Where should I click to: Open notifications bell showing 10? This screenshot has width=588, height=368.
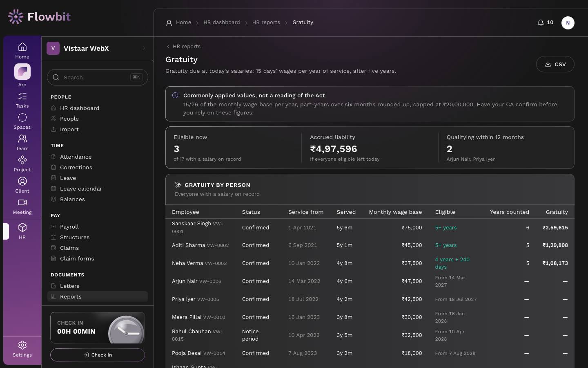(545, 22)
